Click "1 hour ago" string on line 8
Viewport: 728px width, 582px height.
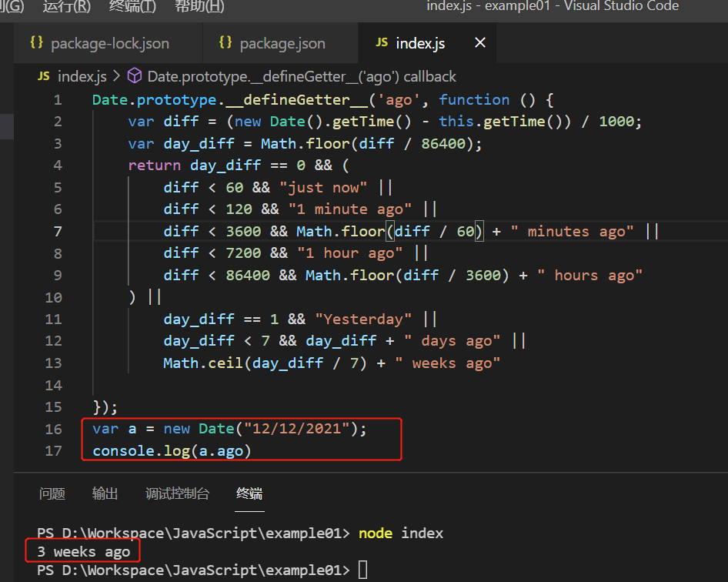[350, 253]
